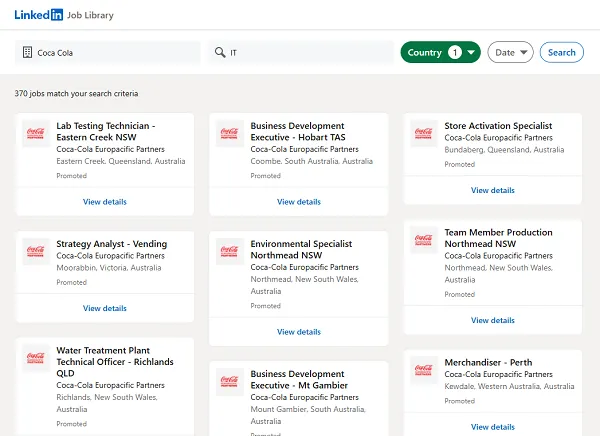Open Environmental Specialist Northmead NSW title
Image resolution: width=600 pixels, height=436 pixels.
pos(301,249)
